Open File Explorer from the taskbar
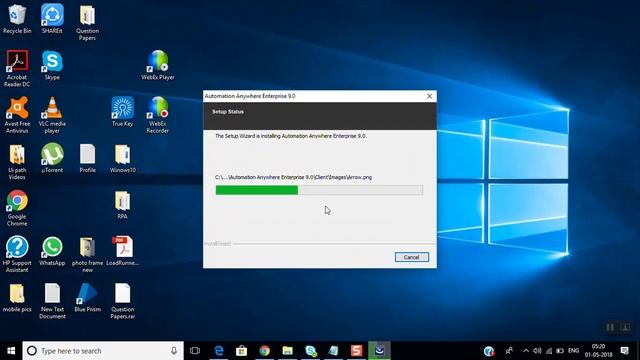Screen dimensions: 640x360 point(287,351)
